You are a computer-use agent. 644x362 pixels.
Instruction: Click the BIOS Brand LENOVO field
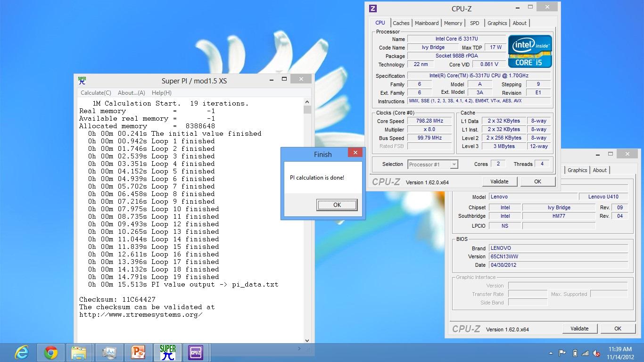[558, 248]
